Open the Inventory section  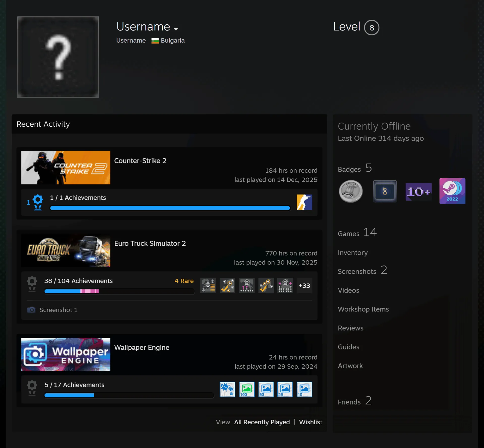353,252
